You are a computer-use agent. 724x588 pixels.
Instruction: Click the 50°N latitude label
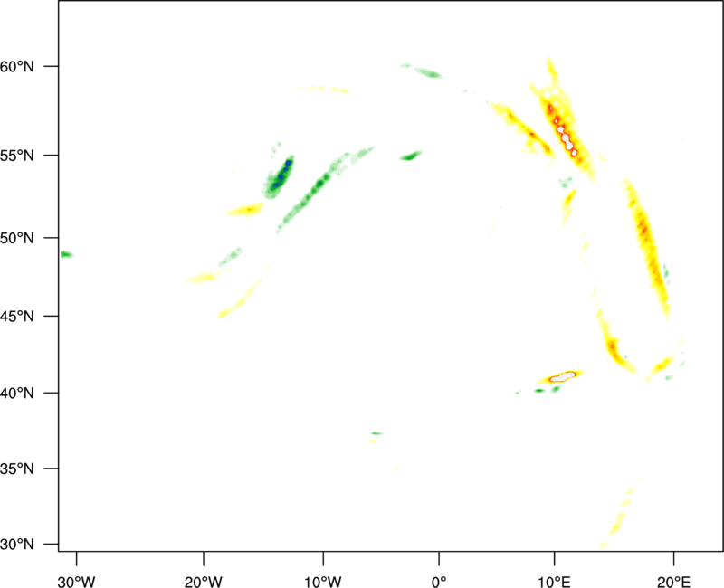[x=17, y=238]
